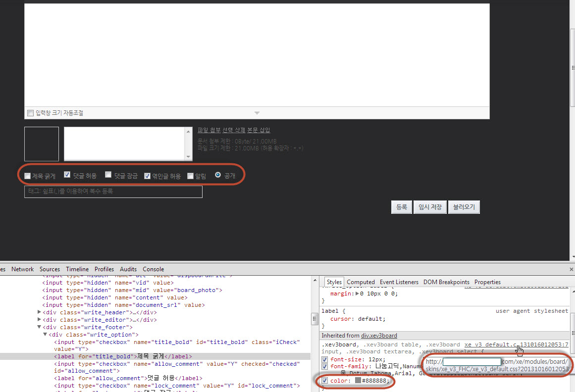Screen dimensions: 575x392
Task: Click the empty file preview thumbnail box
Action: pos(42,144)
